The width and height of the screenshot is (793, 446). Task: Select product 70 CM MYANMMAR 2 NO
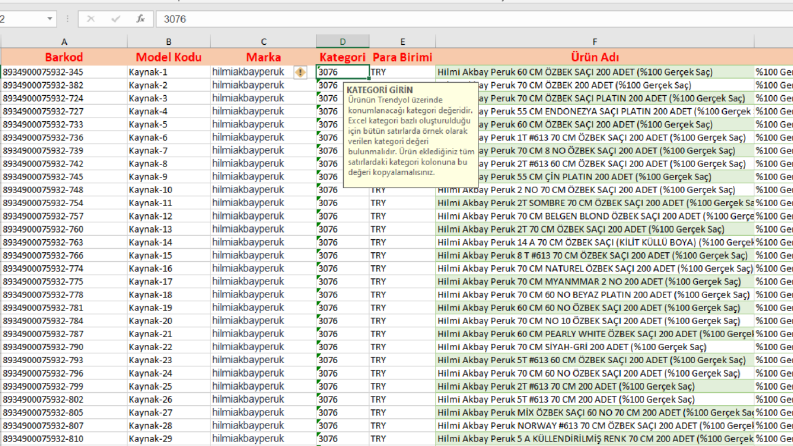[594, 282]
